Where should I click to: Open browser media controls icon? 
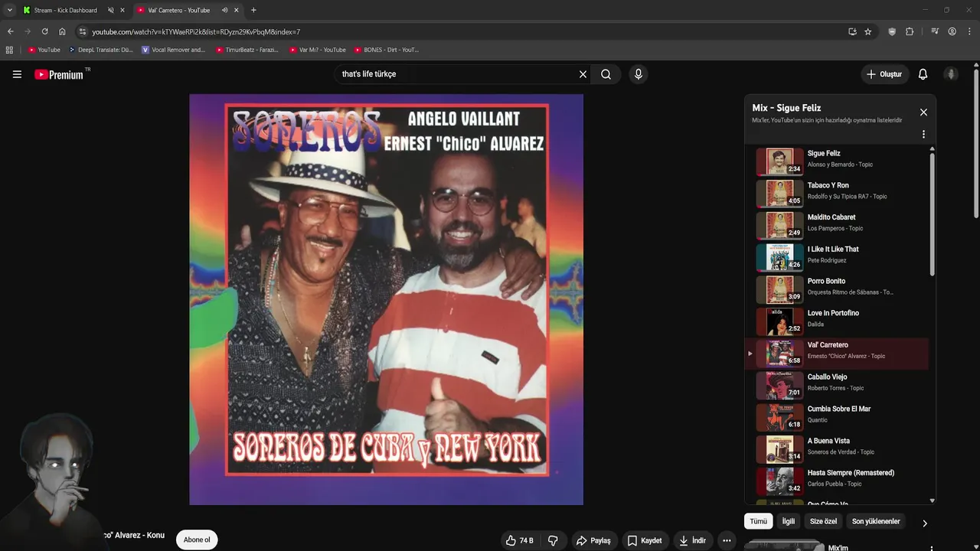coord(935,31)
